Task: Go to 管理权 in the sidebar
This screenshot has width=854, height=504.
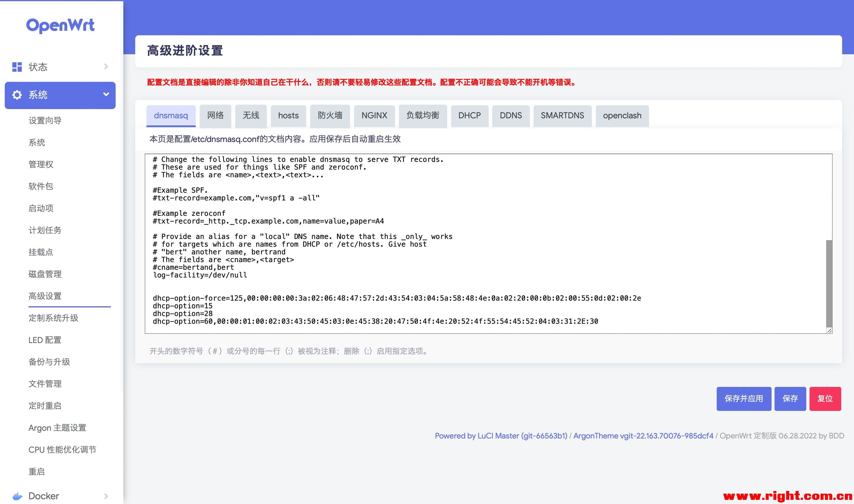Action: 41,164
